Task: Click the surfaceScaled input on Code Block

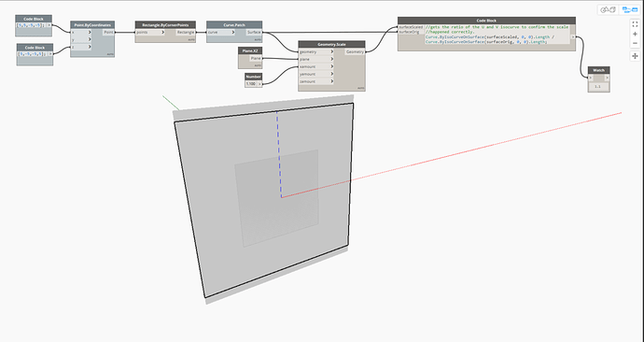Action: [x=411, y=27]
